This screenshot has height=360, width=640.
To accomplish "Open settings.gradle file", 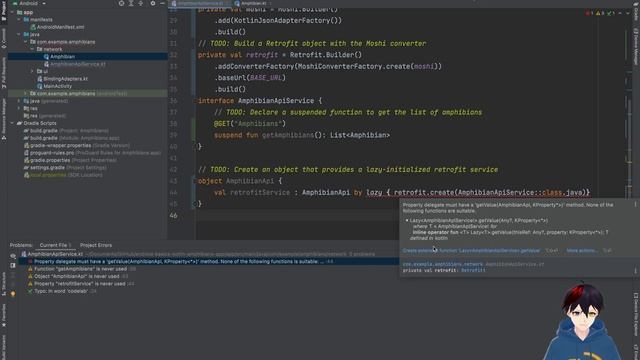I will pos(65,167).
